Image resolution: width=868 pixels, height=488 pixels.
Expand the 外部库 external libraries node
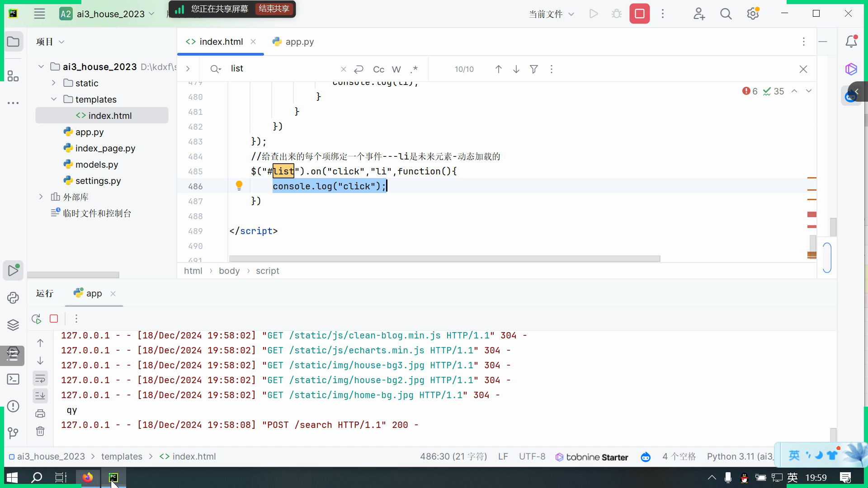41,197
